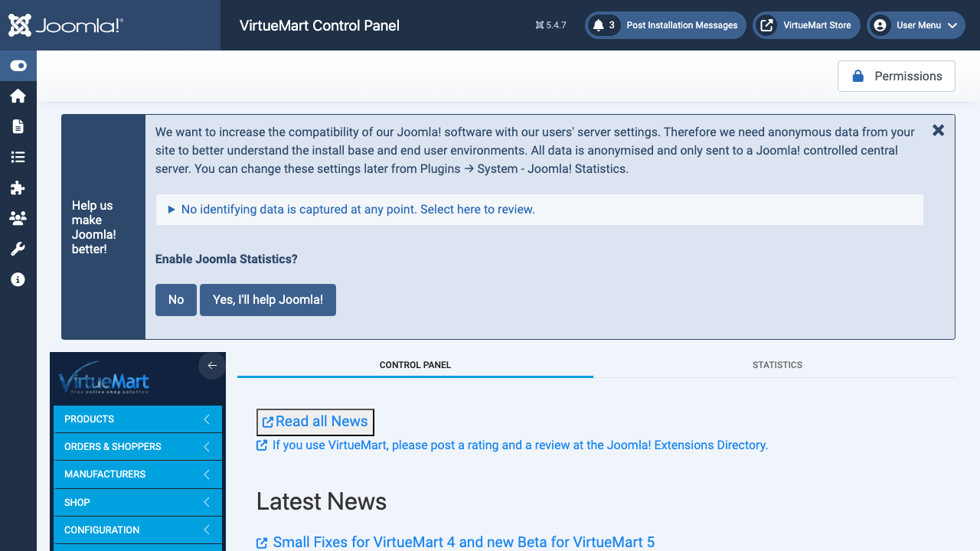980x551 pixels.
Task: Expand the MANUFACTURERS chevron
Action: click(x=207, y=474)
